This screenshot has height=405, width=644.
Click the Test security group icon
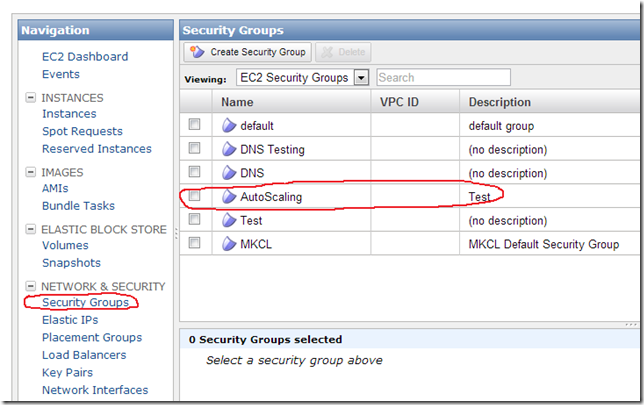(229, 221)
